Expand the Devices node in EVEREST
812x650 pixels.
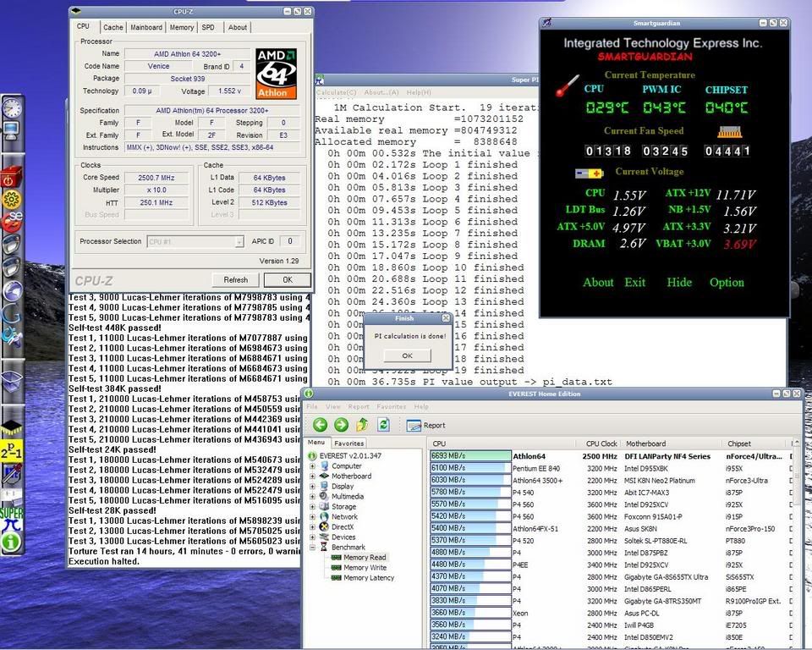coord(313,537)
